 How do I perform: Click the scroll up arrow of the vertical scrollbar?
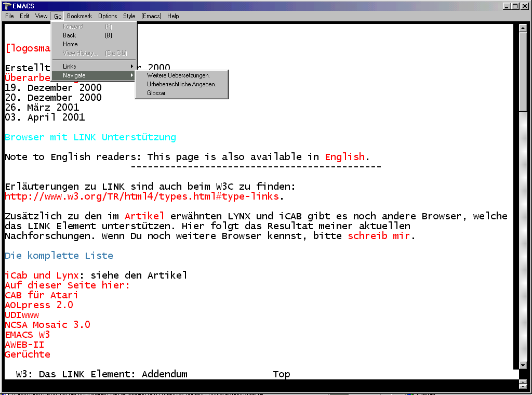coord(523,29)
